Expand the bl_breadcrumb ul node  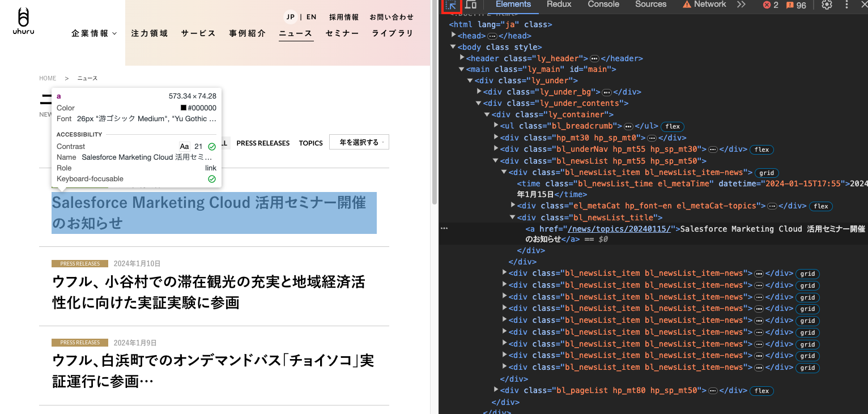point(496,126)
